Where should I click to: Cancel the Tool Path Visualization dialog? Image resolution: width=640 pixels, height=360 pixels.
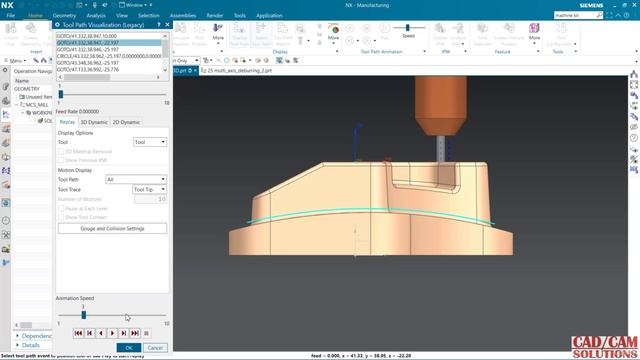[x=155, y=347]
